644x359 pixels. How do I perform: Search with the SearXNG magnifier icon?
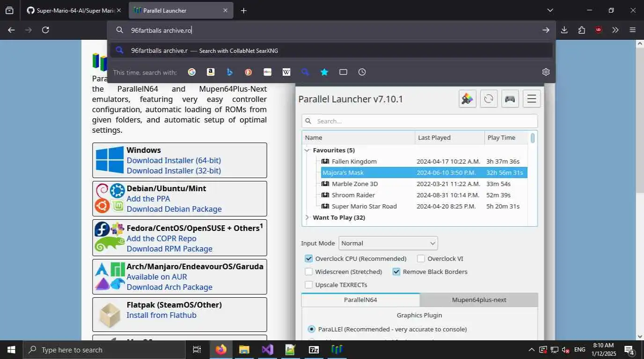[x=305, y=72]
